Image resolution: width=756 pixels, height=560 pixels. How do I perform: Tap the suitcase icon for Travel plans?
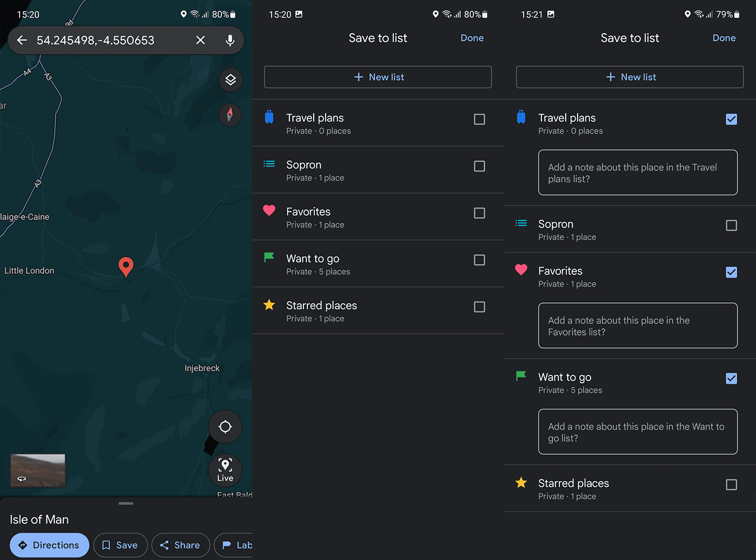click(269, 117)
